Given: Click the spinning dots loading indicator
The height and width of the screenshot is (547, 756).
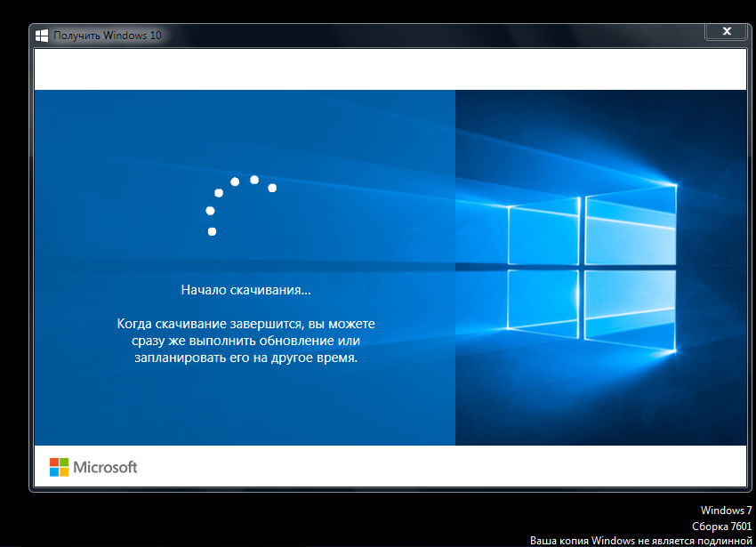Looking at the screenshot, I should pyautogui.click(x=241, y=205).
